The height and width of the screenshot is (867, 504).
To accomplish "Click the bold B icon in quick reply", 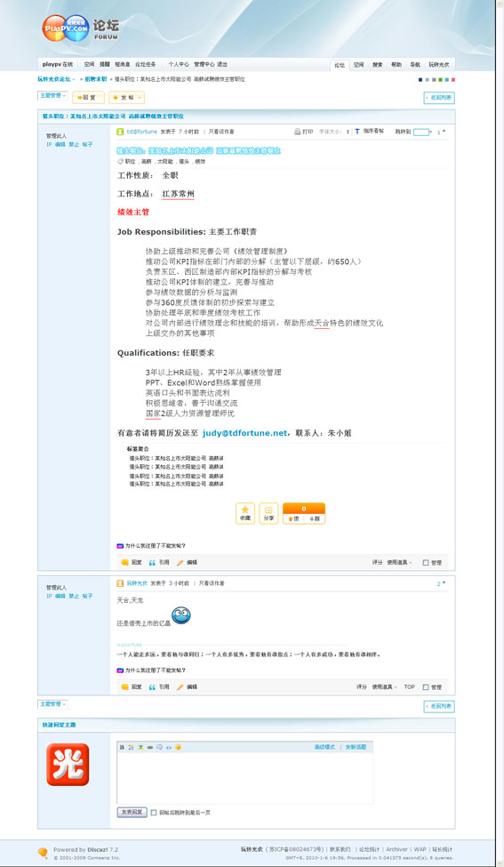I will (122, 747).
